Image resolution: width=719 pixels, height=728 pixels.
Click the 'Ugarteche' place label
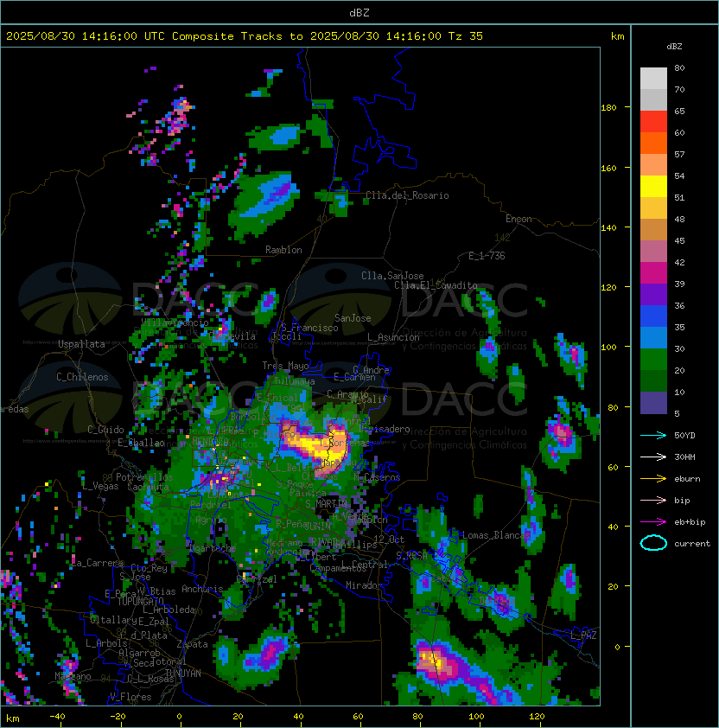pos(213,548)
